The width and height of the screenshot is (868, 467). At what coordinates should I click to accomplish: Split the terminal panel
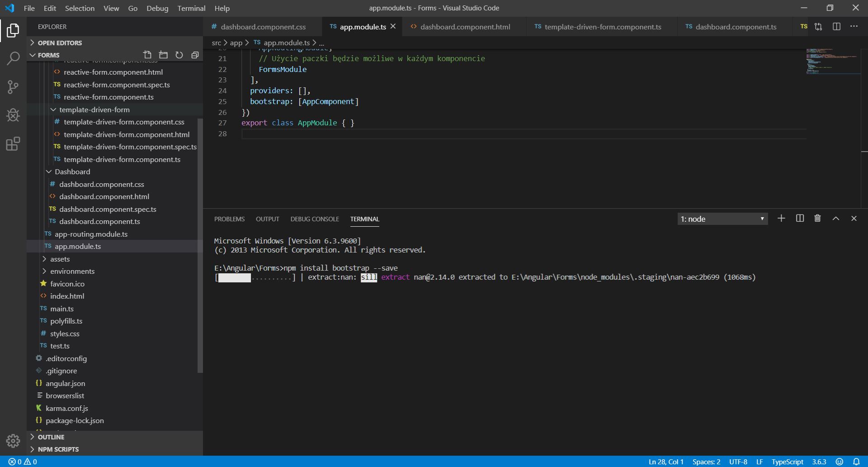(800, 219)
